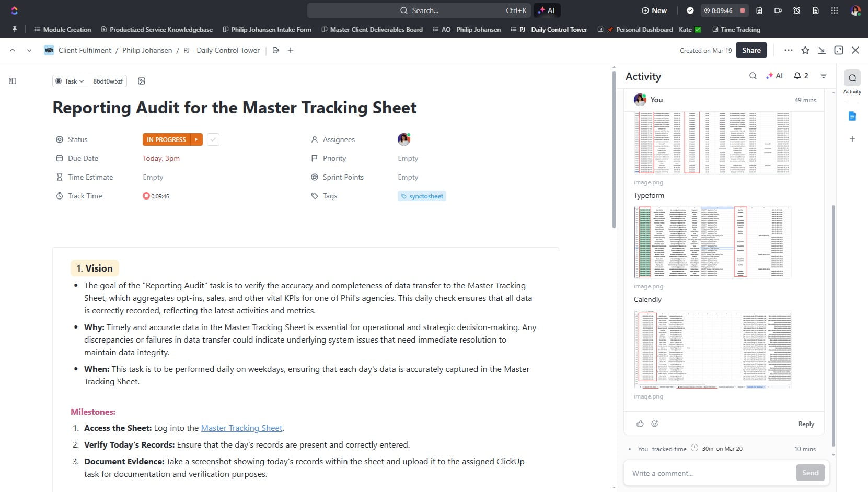Screen dimensions: 868x492
Task: Open the three-dots more options menu
Action: click(x=789, y=50)
